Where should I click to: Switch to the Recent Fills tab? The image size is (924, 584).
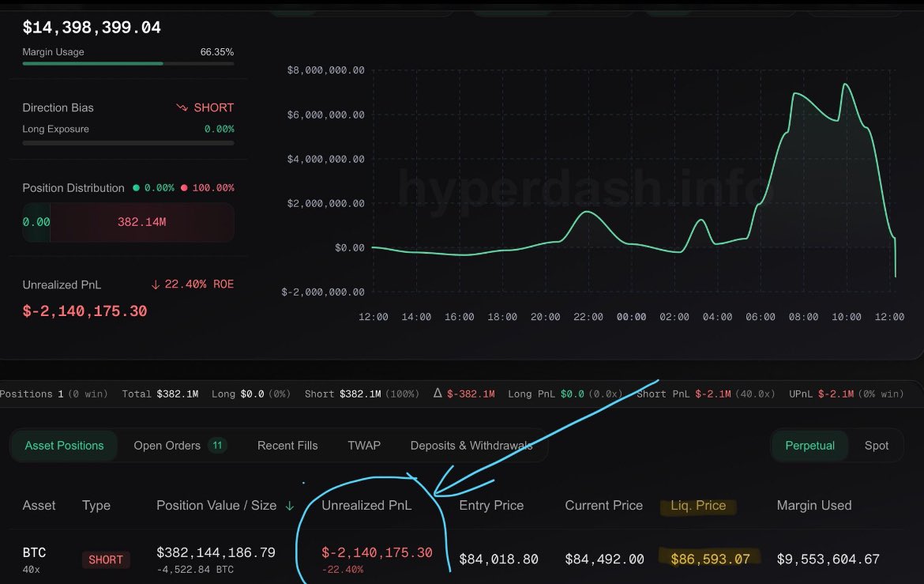[x=287, y=445]
